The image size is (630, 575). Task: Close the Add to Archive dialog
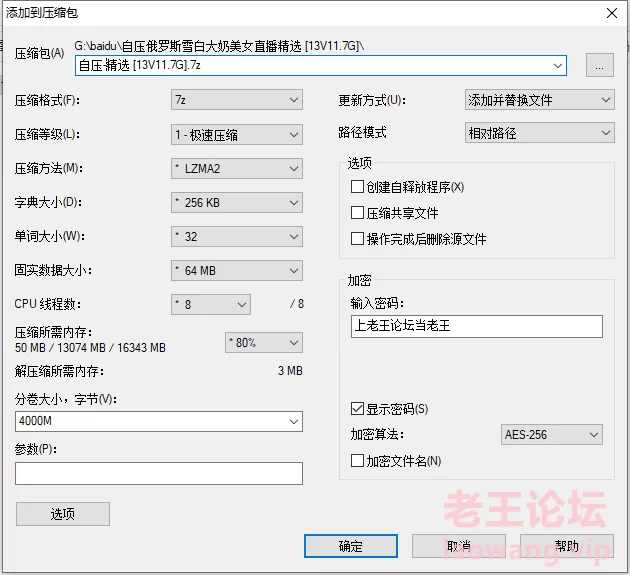610,13
